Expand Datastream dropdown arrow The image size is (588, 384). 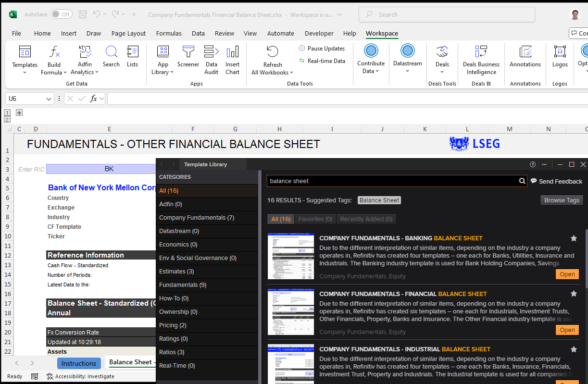click(x=407, y=71)
